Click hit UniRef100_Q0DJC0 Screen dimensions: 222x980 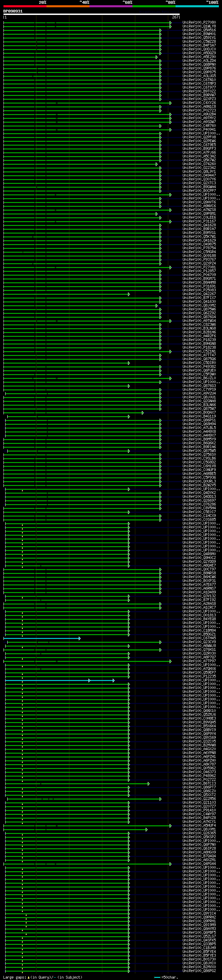199,49
